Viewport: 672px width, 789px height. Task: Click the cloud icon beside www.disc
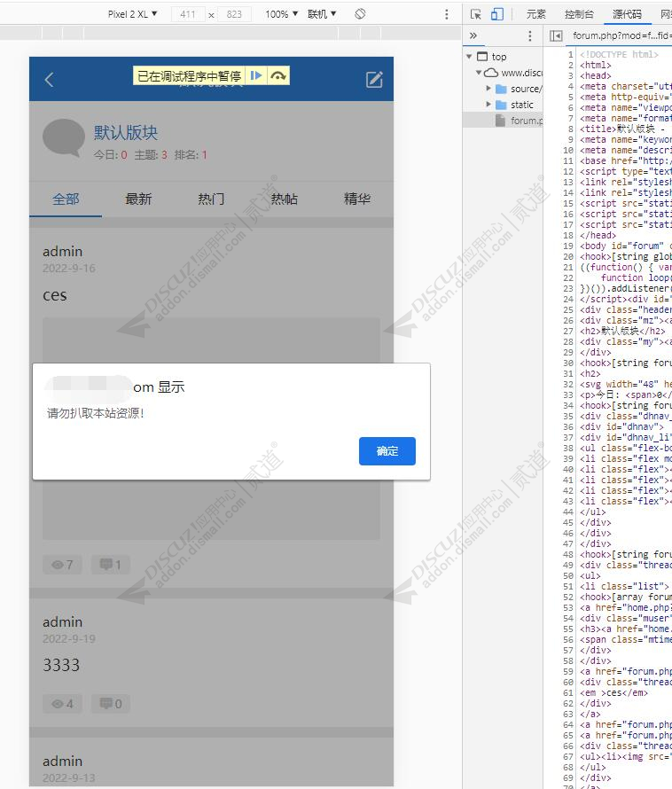[491, 73]
